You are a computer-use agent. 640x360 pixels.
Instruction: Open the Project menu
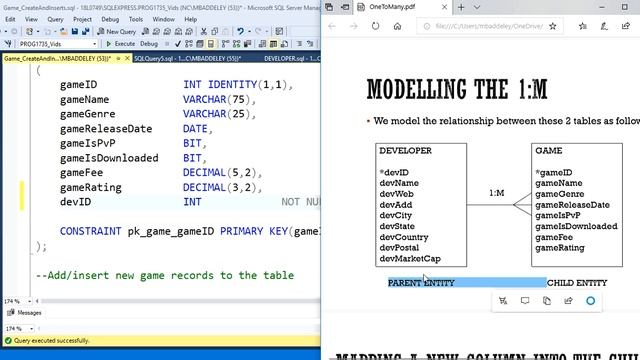(82, 19)
